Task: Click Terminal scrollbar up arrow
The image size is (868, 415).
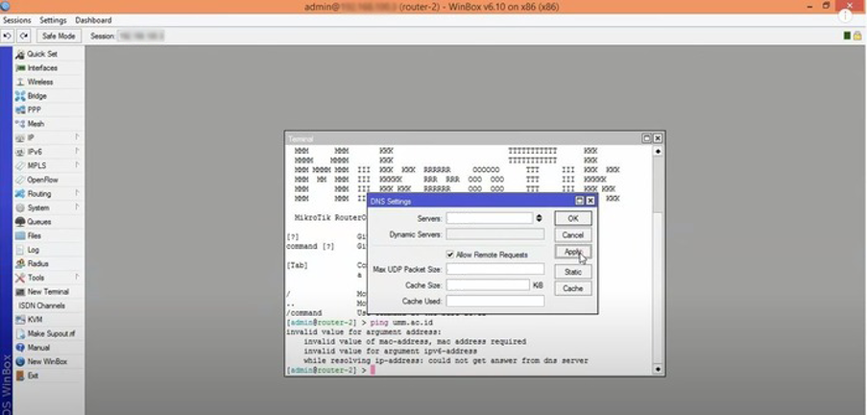Action: point(658,151)
